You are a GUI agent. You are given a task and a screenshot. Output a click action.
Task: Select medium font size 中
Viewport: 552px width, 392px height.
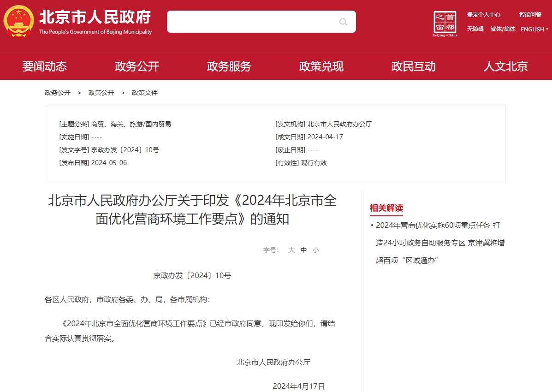coord(303,249)
